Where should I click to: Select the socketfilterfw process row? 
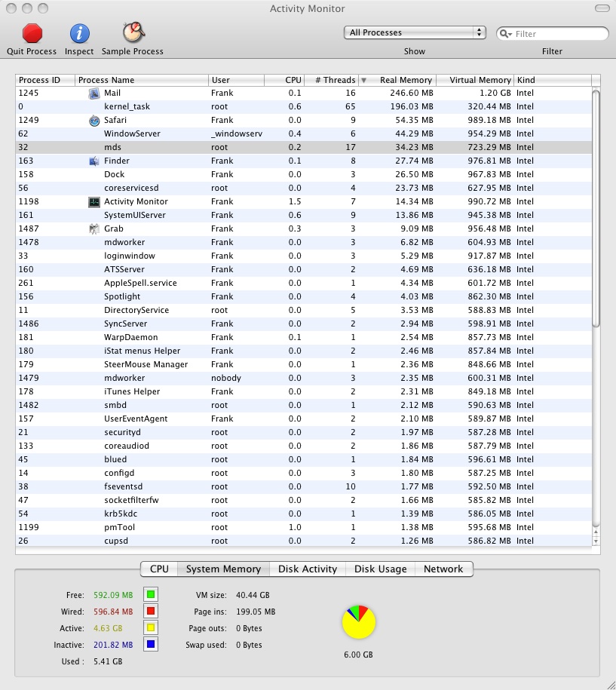(x=304, y=500)
